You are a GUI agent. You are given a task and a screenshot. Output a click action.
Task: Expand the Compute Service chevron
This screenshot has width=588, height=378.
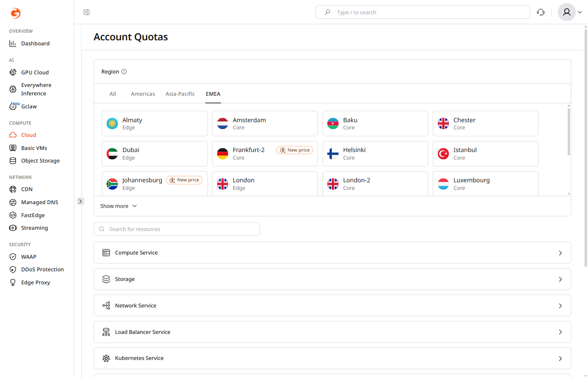click(x=560, y=253)
